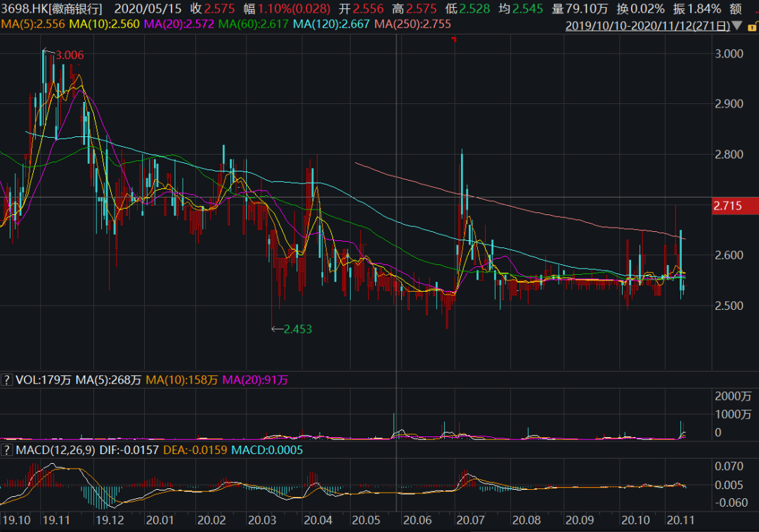The width and height of the screenshot is (759, 532).
Task: Click the help icon beside VOL indicator
Action: [7, 380]
